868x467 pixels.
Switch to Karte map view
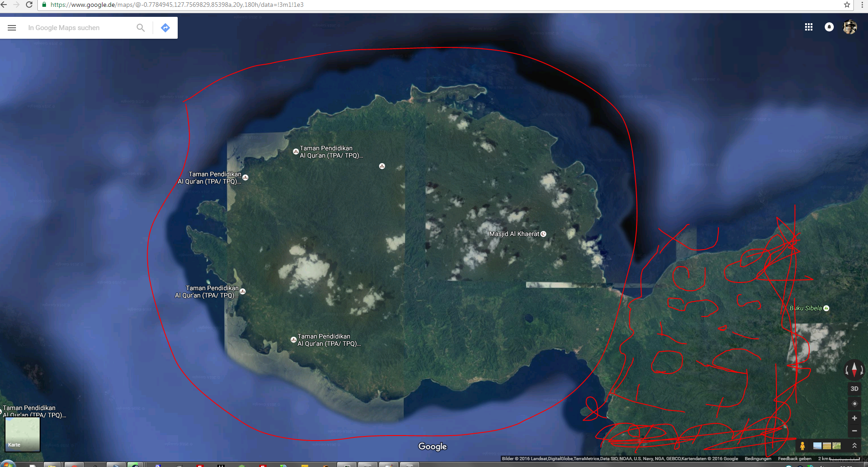click(x=22, y=434)
